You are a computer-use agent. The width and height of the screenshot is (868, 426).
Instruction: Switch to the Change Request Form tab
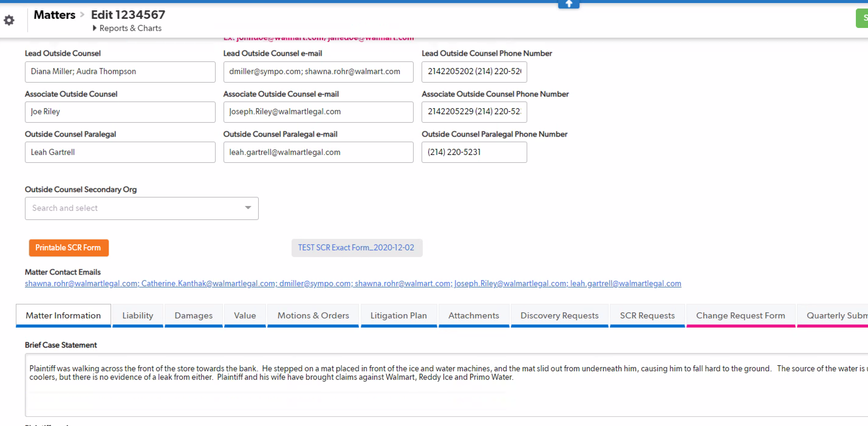click(x=740, y=315)
